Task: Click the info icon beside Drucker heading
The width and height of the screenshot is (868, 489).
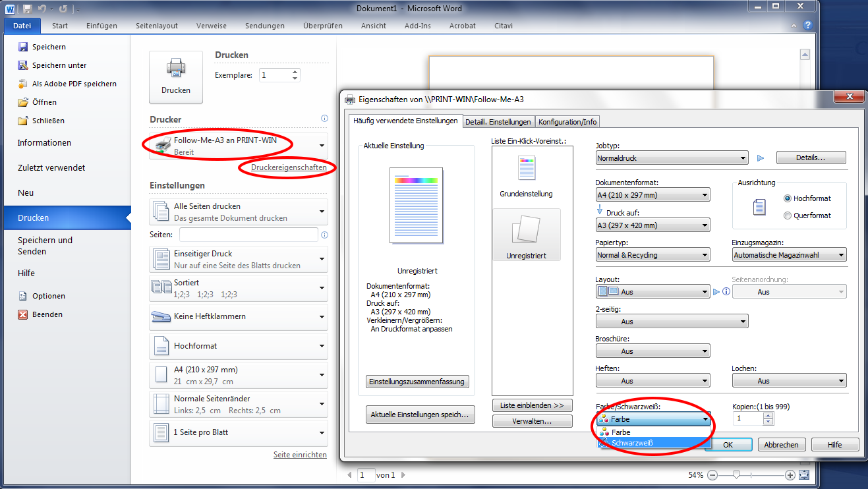Action: click(x=324, y=119)
